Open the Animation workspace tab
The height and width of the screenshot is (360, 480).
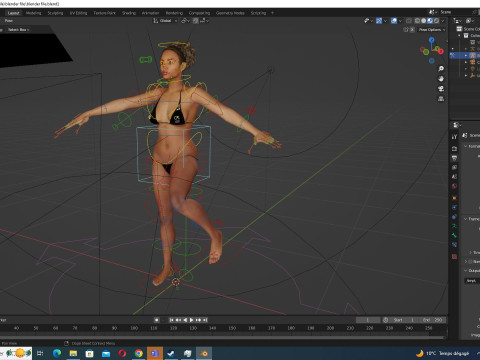[x=151, y=13]
